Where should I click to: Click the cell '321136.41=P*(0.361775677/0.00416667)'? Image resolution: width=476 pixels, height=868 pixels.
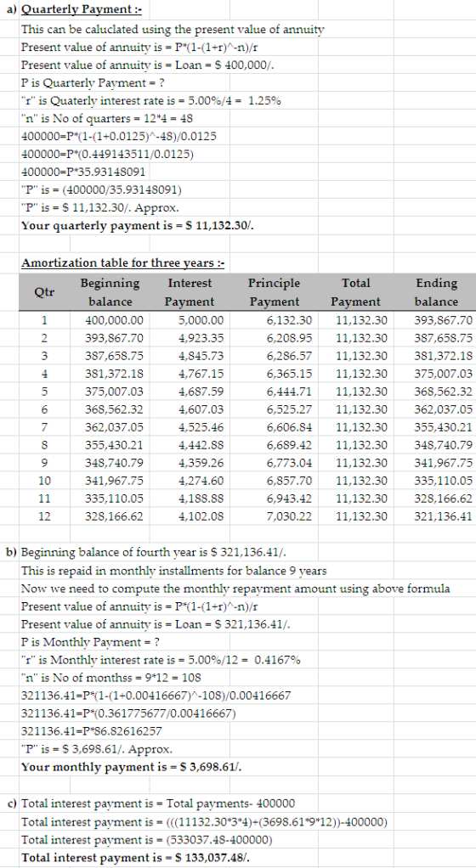click(x=128, y=713)
